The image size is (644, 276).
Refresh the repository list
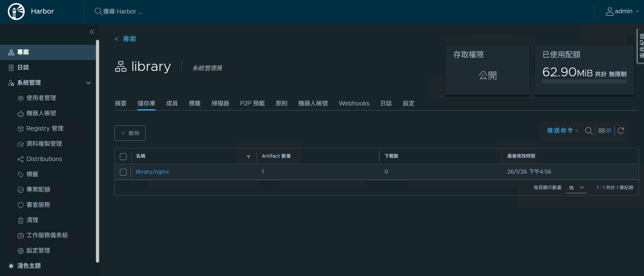(621, 131)
